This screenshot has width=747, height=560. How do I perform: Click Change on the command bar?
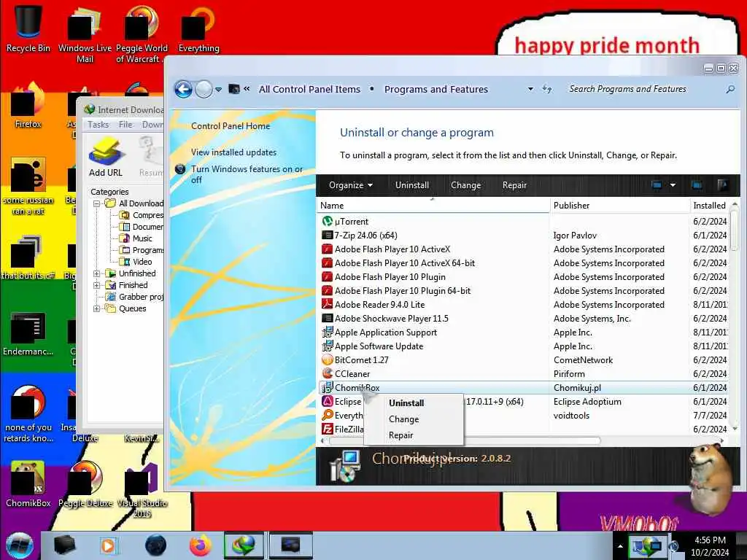[x=466, y=185]
